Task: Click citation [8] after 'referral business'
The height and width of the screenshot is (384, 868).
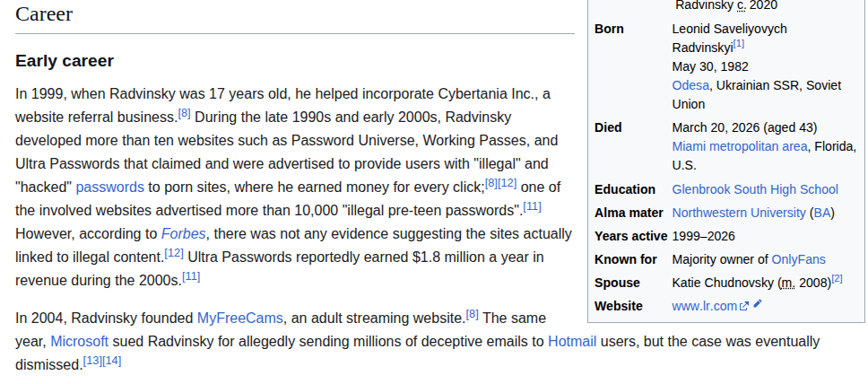Action: tap(184, 113)
